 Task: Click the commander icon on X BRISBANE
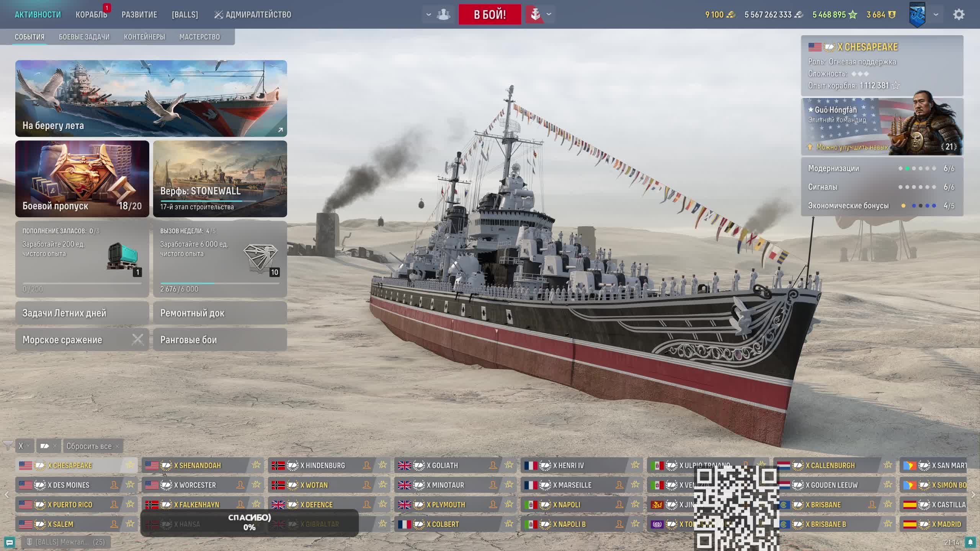[x=872, y=504]
